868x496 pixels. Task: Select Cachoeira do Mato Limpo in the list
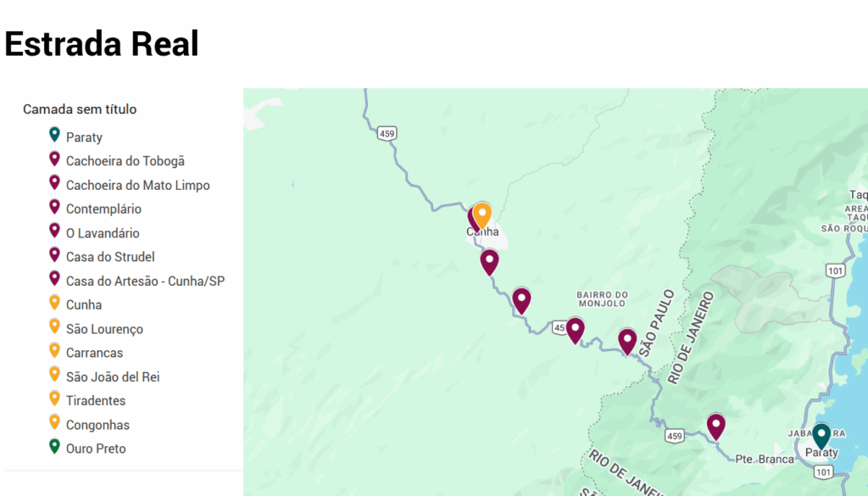click(x=138, y=185)
